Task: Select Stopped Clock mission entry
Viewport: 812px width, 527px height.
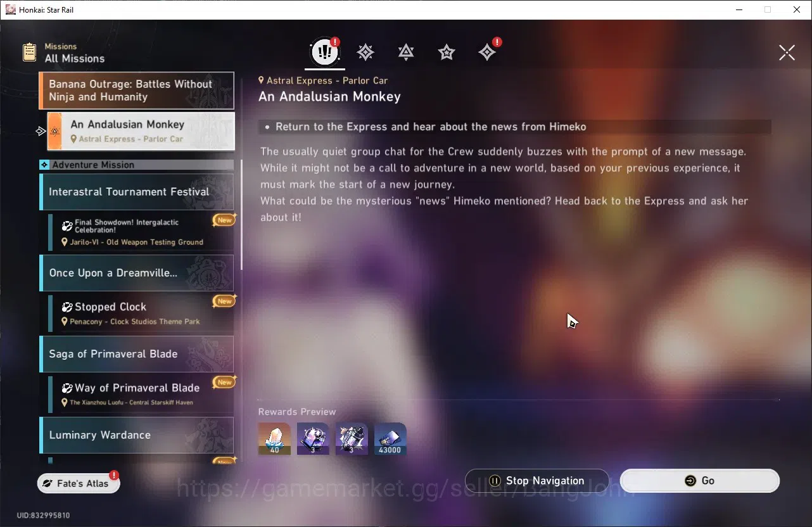Action: point(141,313)
